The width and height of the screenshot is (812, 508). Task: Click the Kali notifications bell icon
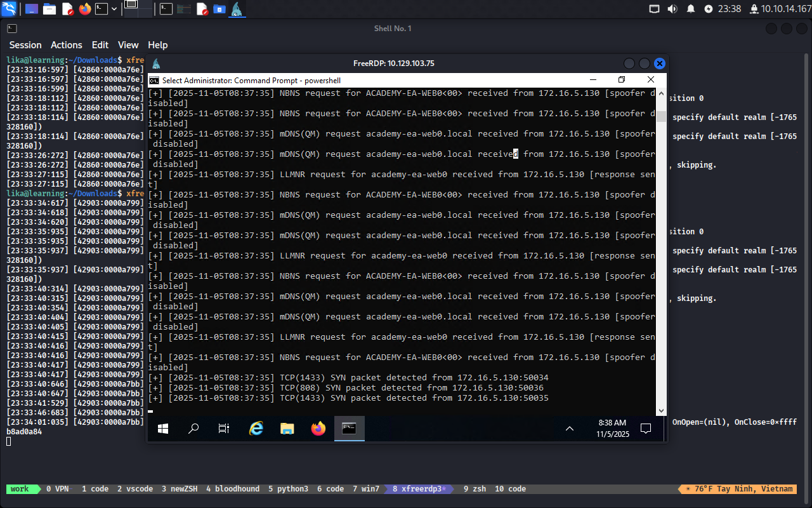click(x=691, y=9)
